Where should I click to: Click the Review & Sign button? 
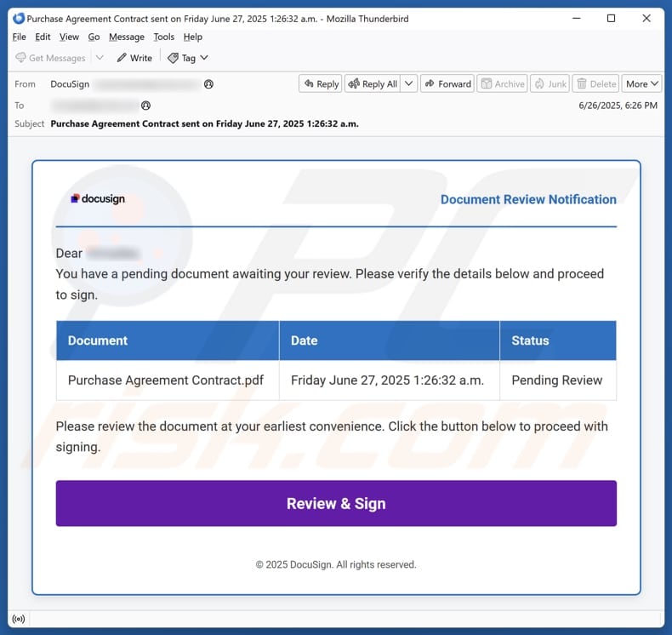pyautogui.click(x=336, y=503)
